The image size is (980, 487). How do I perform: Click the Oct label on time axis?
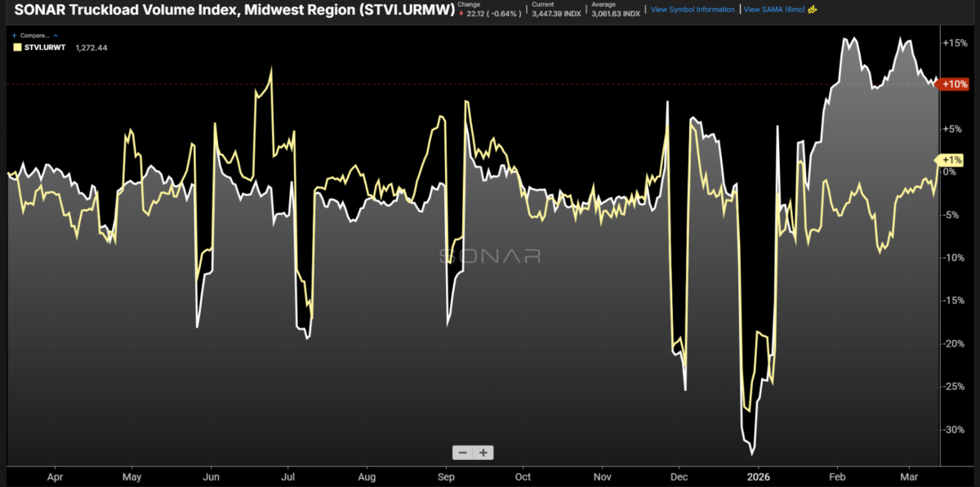pyautogui.click(x=523, y=476)
